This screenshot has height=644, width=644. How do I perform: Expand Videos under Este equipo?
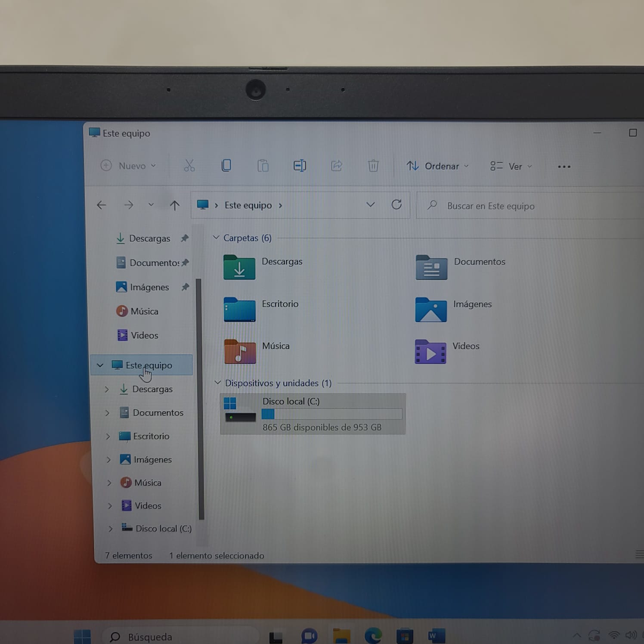click(x=110, y=506)
